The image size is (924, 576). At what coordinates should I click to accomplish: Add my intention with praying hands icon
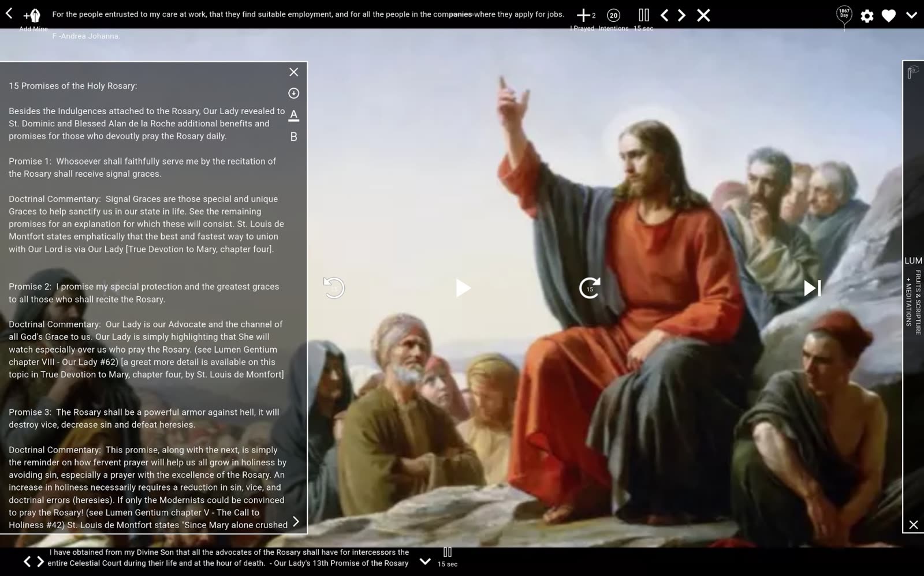(x=32, y=16)
